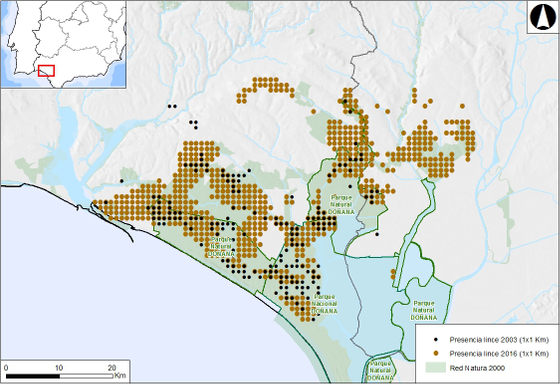Click the north arrow compass icon
The height and width of the screenshot is (384, 560).
pyautogui.click(x=543, y=17)
